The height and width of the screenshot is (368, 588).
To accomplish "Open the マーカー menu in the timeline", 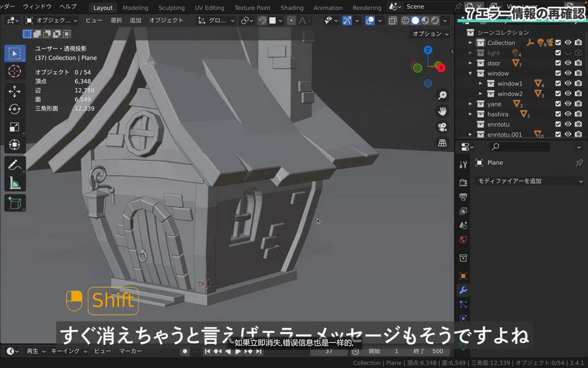I will 131,351.
